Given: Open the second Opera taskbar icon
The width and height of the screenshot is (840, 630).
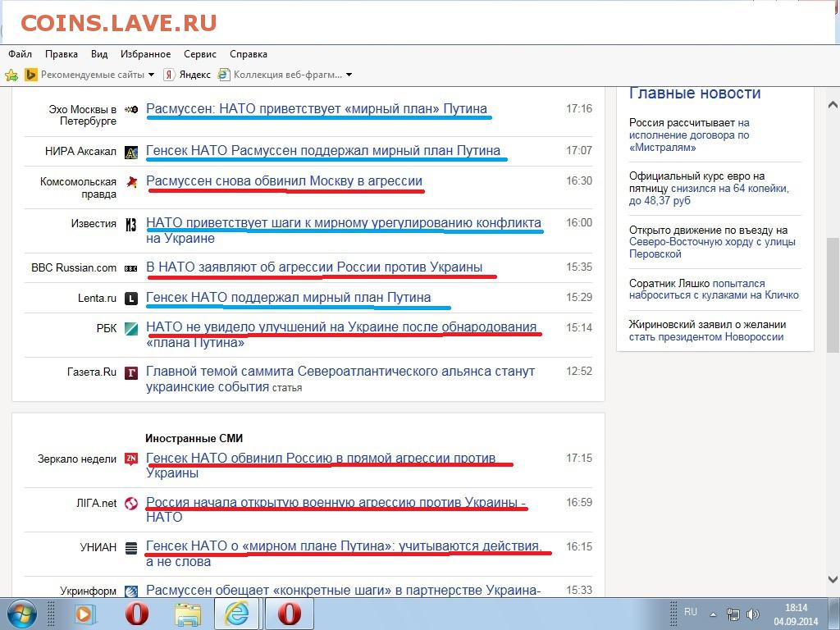Looking at the screenshot, I should (x=290, y=614).
